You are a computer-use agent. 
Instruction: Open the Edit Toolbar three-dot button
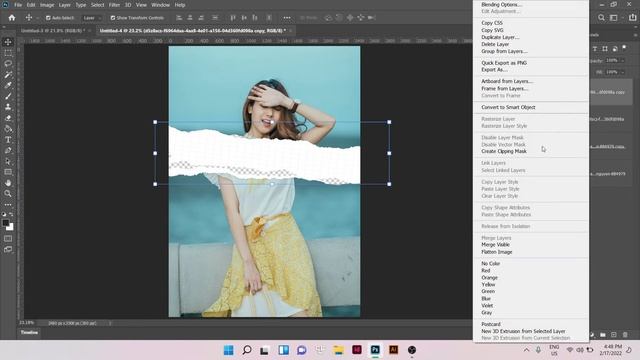click(x=8, y=204)
